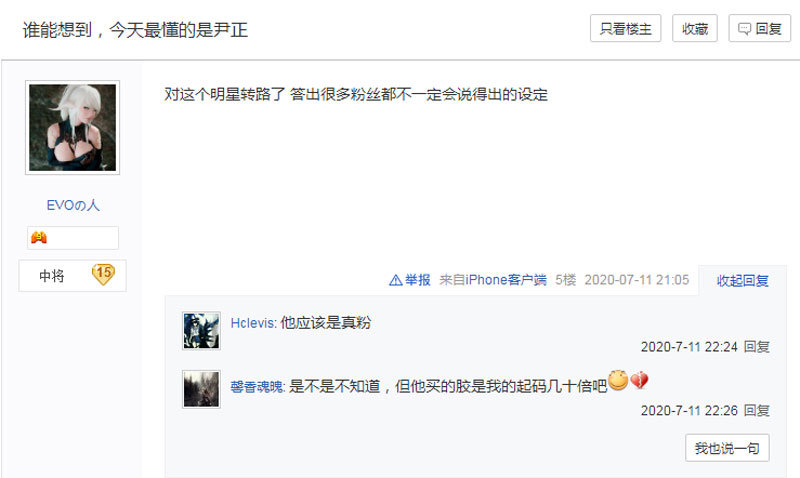This screenshot has height=478, width=800.
Task: Toggle 只看楼主 filter button
Action: click(626, 29)
